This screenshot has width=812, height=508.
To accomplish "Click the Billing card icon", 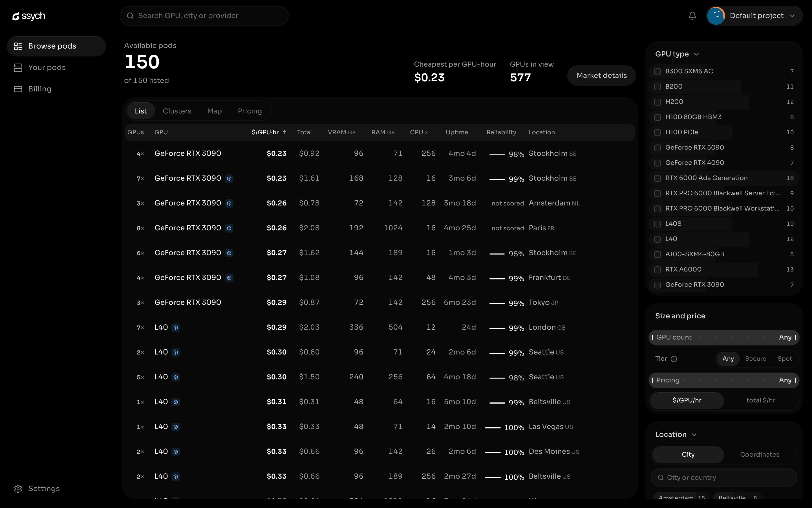I will click(18, 89).
